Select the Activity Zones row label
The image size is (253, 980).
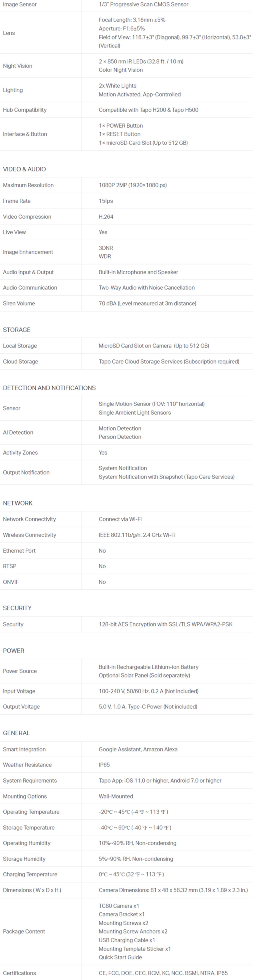click(20, 453)
